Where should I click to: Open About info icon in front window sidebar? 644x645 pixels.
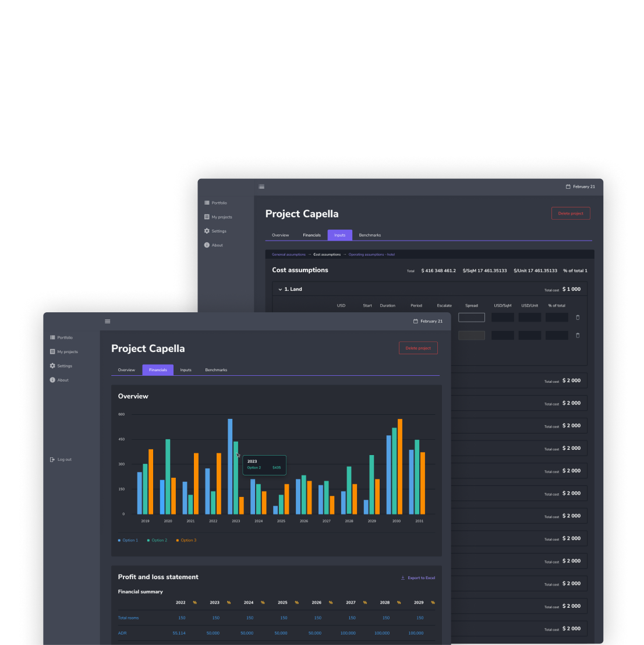coord(52,380)
